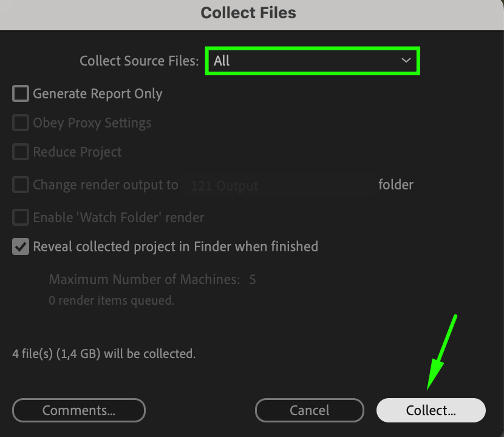Viewport: 504px width, 437px height.
Task: Click the 121 Output folder name field
Action: point(279,186)
